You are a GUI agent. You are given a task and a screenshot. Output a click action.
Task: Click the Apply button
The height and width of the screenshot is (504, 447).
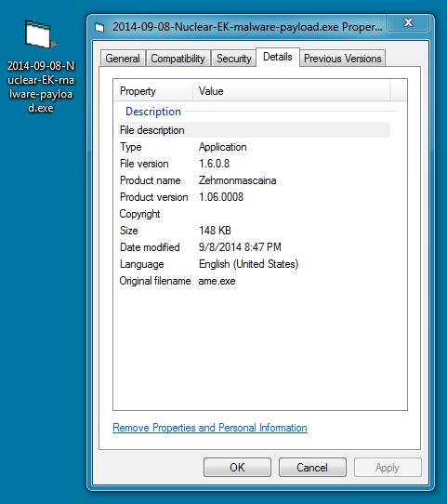pos(388,468)
